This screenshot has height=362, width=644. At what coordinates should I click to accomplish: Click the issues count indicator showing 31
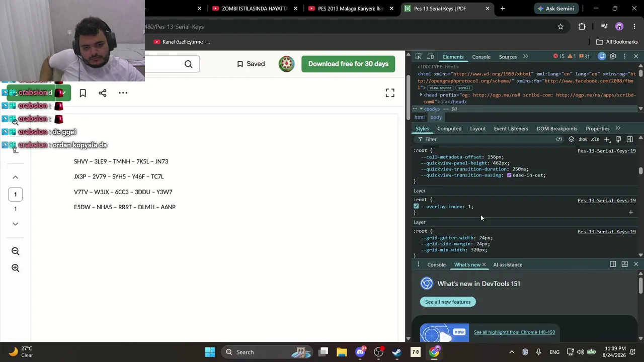(584, 56)
